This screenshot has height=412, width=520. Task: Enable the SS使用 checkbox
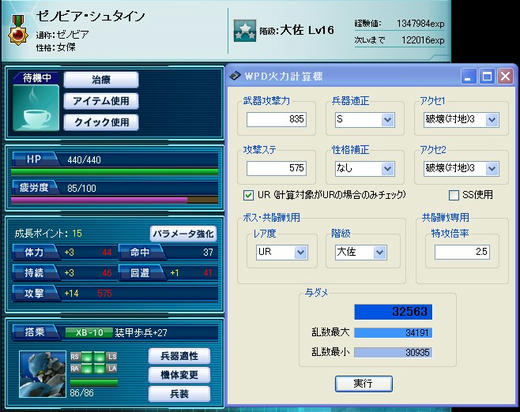[x=454, y=195]
